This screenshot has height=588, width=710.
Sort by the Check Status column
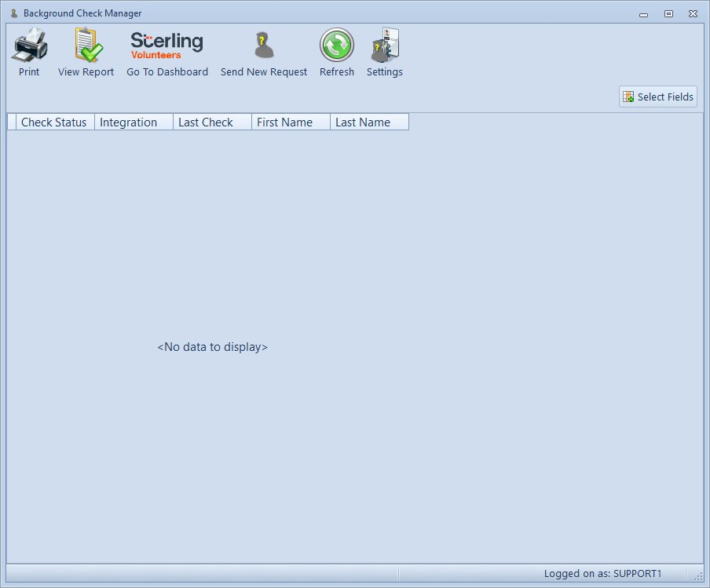(x=54, y=122)
